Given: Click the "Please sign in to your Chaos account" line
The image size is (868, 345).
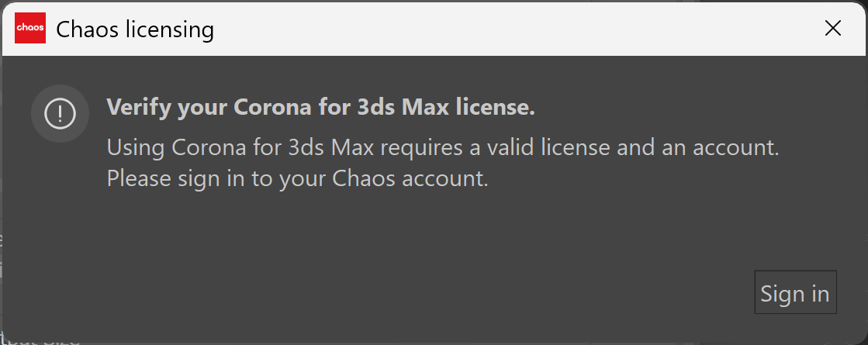Looking at the screenshot, I should pos(297,179).
